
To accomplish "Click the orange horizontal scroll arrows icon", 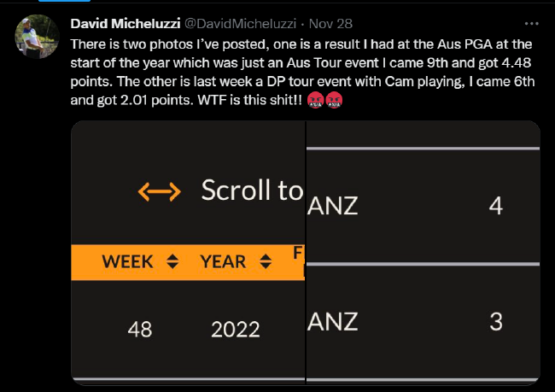I will [160, 192].
